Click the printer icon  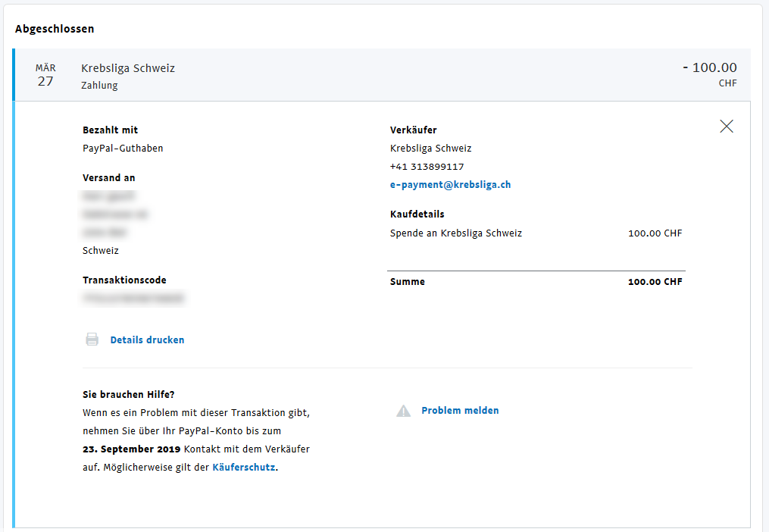click(92, 340)
